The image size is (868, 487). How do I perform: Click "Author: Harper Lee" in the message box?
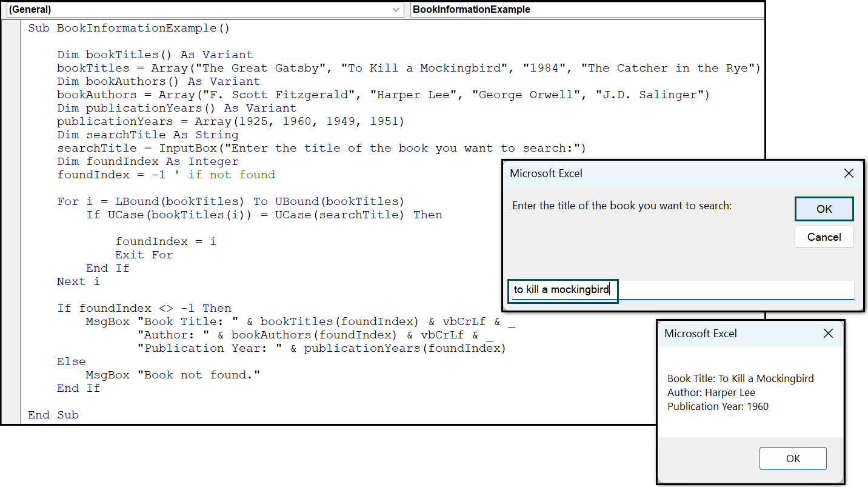(711, 392)
